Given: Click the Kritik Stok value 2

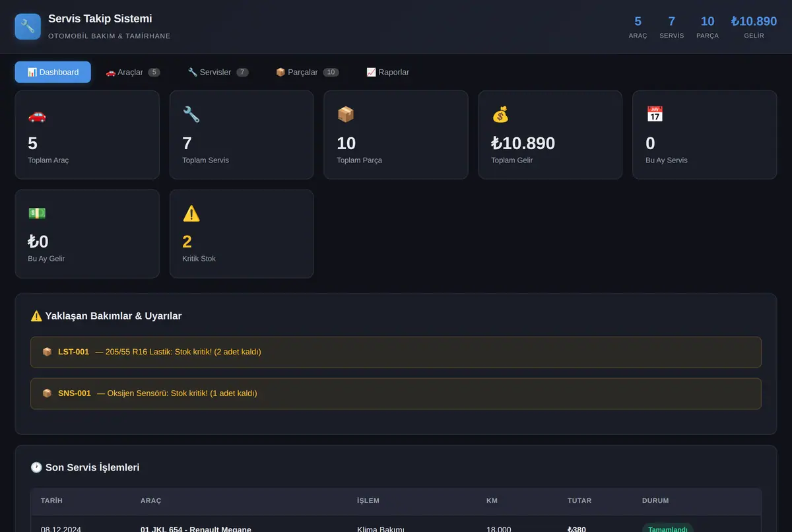Looking at the screenshot, I should 187,242.
